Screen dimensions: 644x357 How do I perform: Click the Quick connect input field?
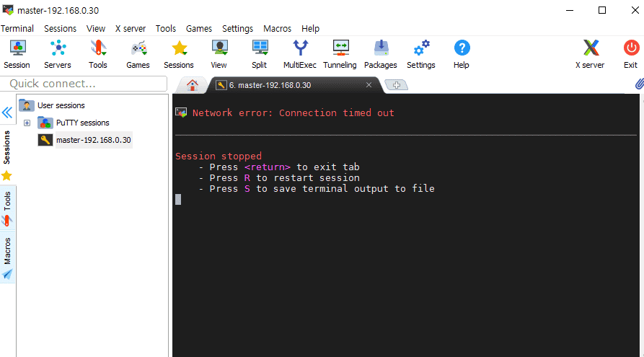pos(84,84)
